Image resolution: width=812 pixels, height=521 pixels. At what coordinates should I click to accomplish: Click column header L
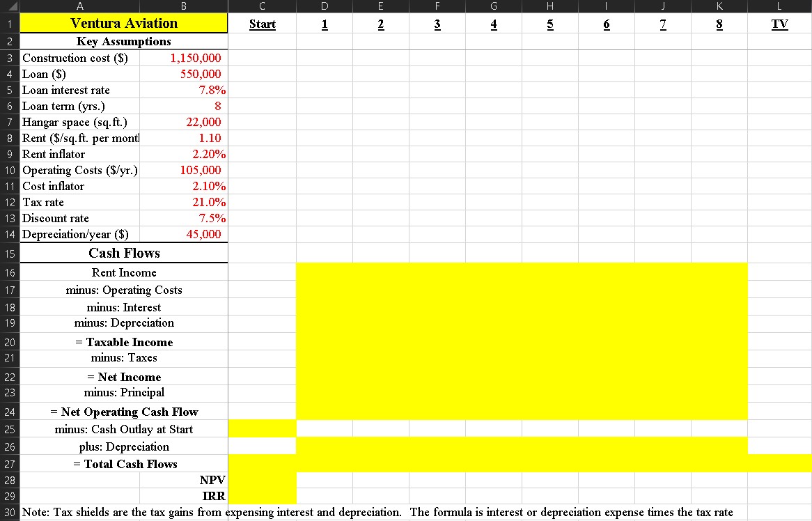[779, 6]
